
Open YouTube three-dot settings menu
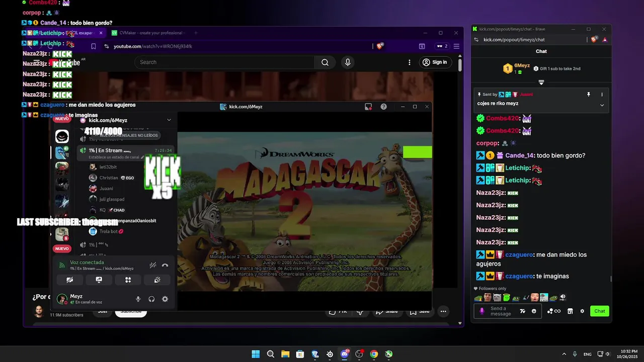tap(410, 62)
